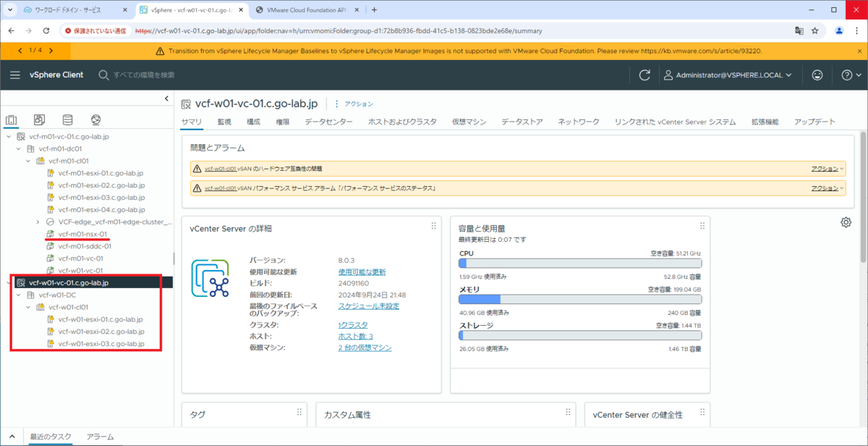Expand the bottom tasks panel chevron
This screenshot has height=446, width=868.
(14, 437)
